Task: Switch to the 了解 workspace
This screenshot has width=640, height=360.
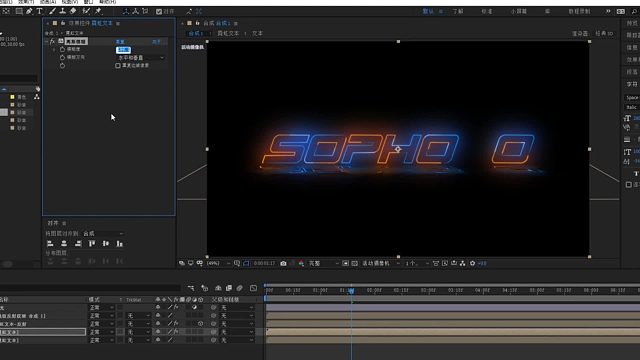Action: click(458, 11)
